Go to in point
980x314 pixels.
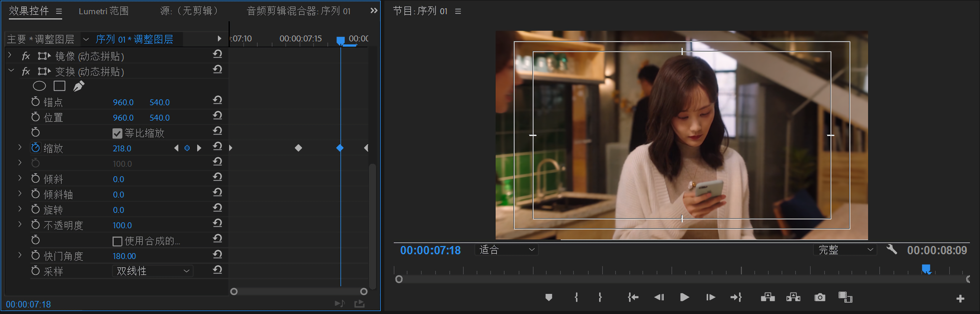[633, 297]
